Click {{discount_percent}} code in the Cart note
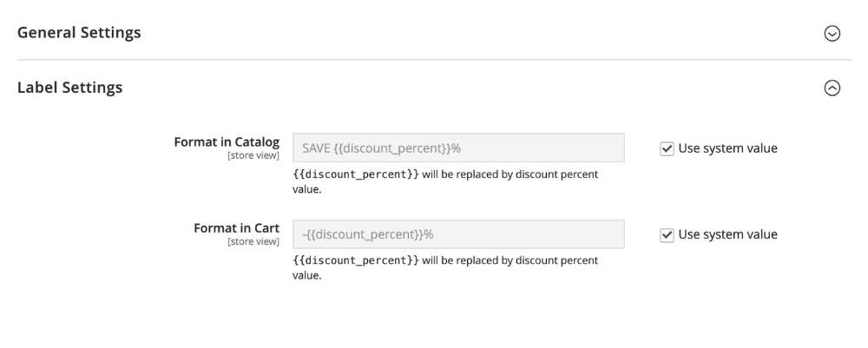 356,260
